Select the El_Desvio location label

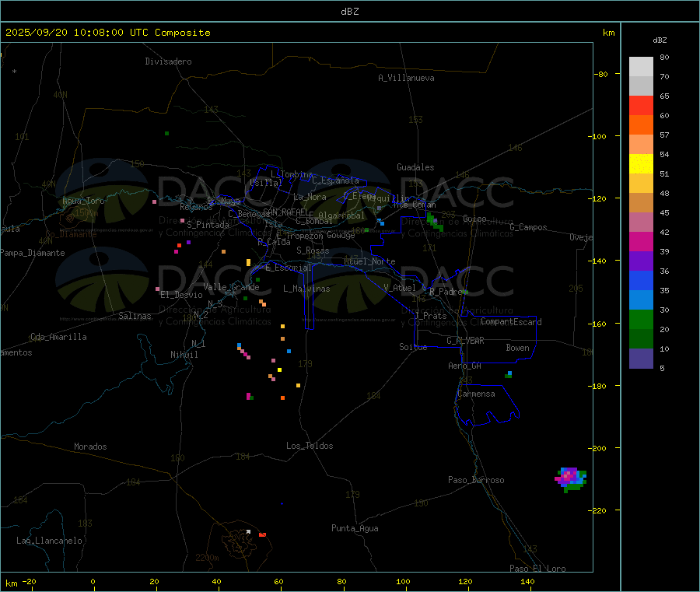click(181, 295)
